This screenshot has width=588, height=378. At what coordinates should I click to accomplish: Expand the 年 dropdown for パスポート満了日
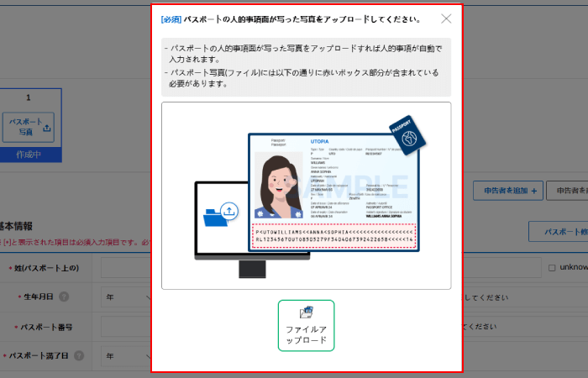[124, 356]
